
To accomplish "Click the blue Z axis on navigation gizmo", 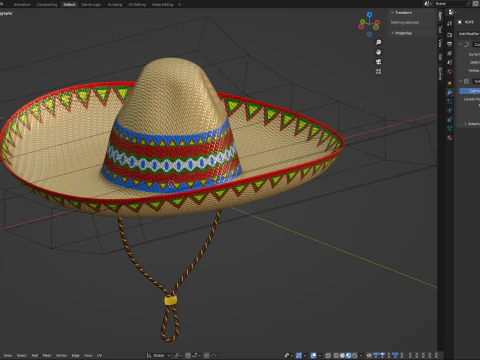I will [369, 15].
